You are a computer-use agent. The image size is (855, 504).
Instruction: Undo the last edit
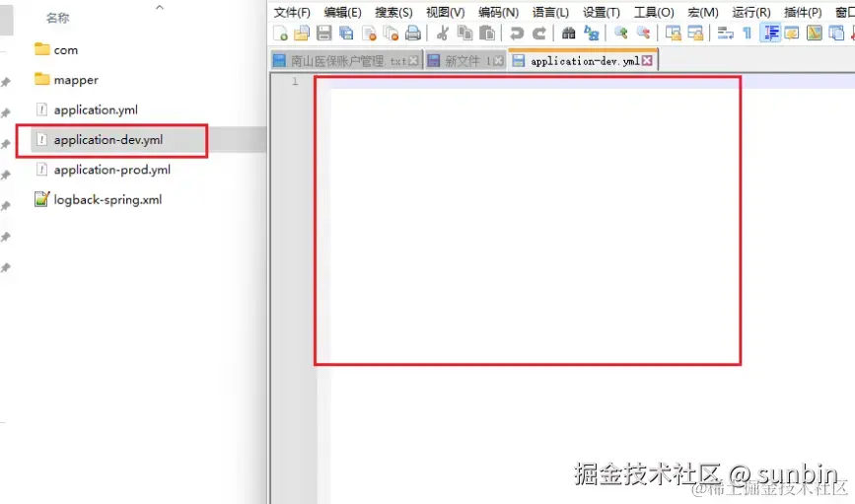pyautogui.click(x=517, y=34)
